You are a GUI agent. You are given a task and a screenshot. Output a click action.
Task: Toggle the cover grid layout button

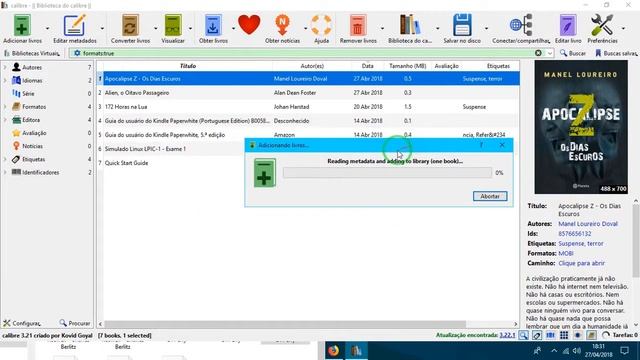564,335
